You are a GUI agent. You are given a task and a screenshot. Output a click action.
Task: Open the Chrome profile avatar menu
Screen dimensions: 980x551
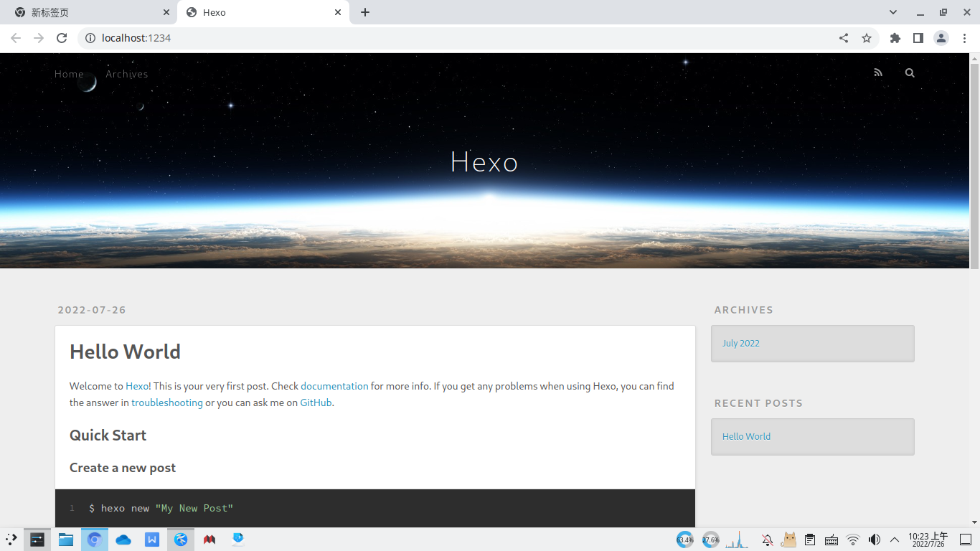coord(941,38)
